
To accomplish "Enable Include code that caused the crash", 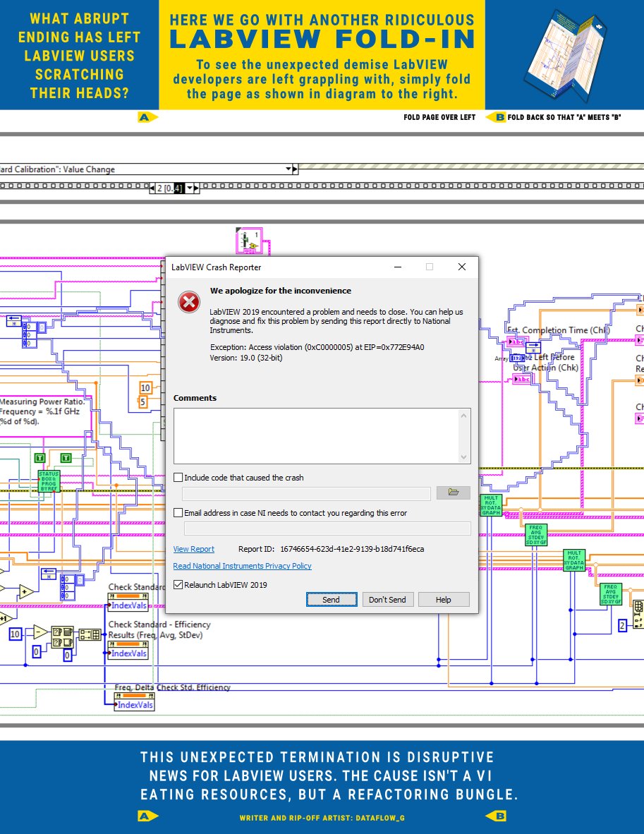I will [x=178, y=478].
